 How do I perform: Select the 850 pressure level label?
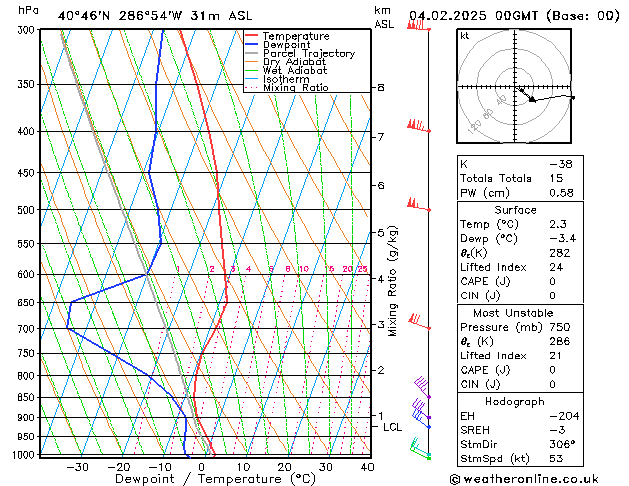[x=28, y=397]
